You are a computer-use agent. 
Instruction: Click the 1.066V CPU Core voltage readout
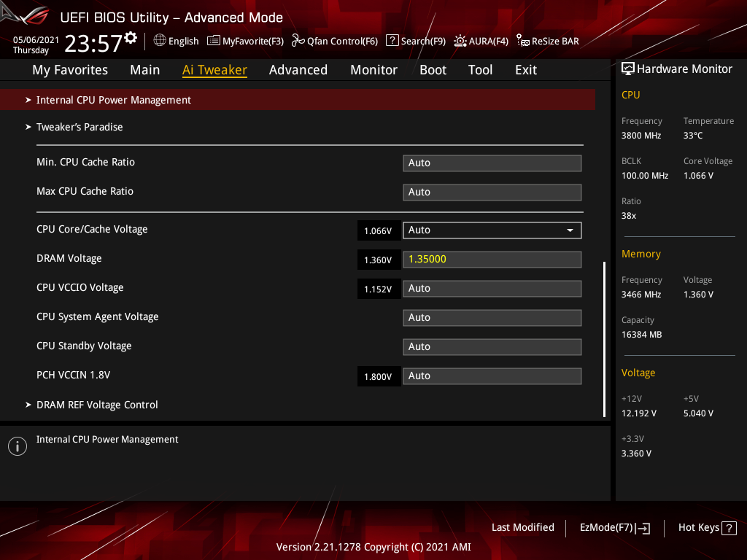[379, 231]
